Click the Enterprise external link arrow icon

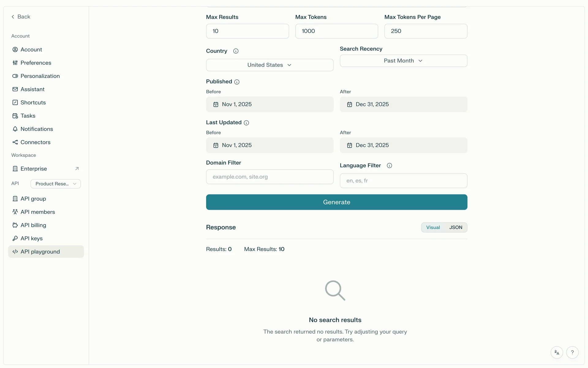77,169
